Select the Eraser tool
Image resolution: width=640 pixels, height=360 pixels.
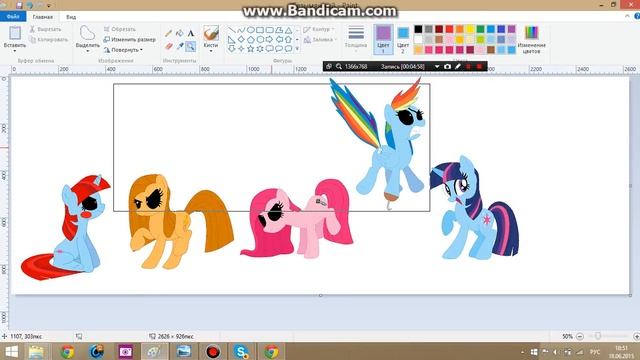[168, 46]
